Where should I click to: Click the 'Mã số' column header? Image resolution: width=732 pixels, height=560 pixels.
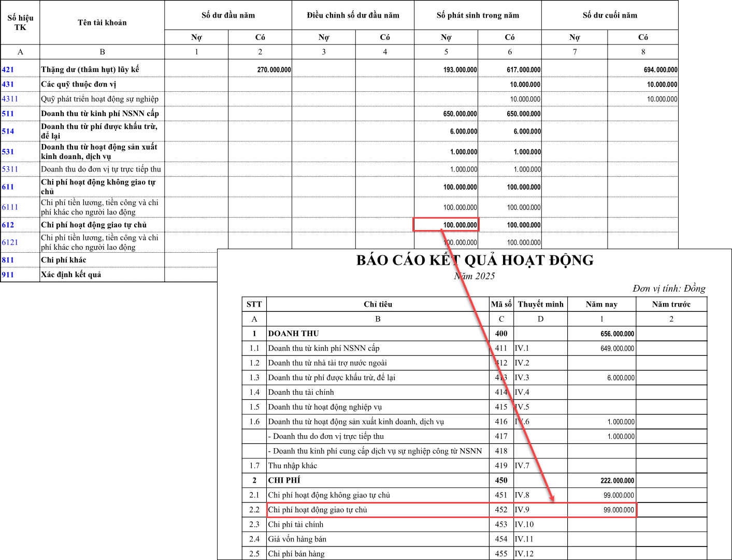click(501, 304)
